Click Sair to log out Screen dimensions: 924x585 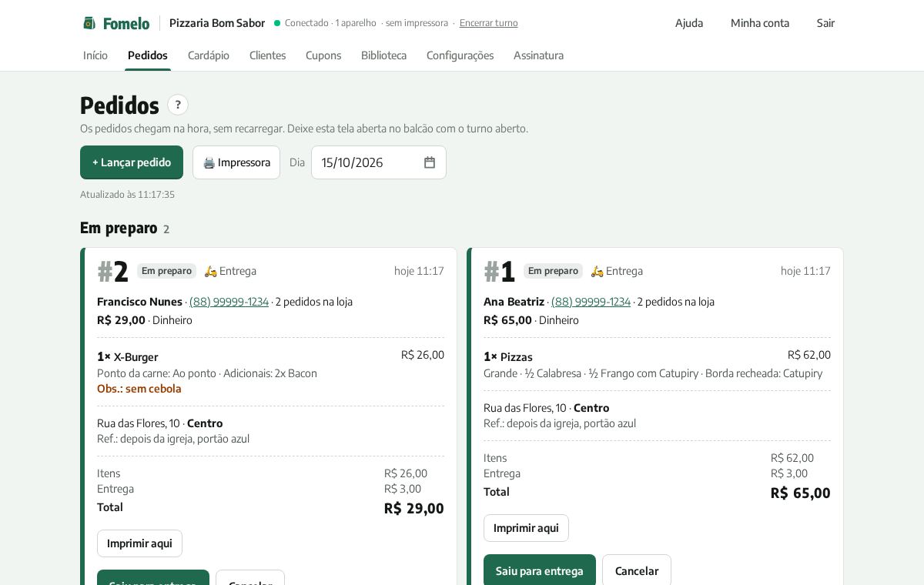coord(825,23)
